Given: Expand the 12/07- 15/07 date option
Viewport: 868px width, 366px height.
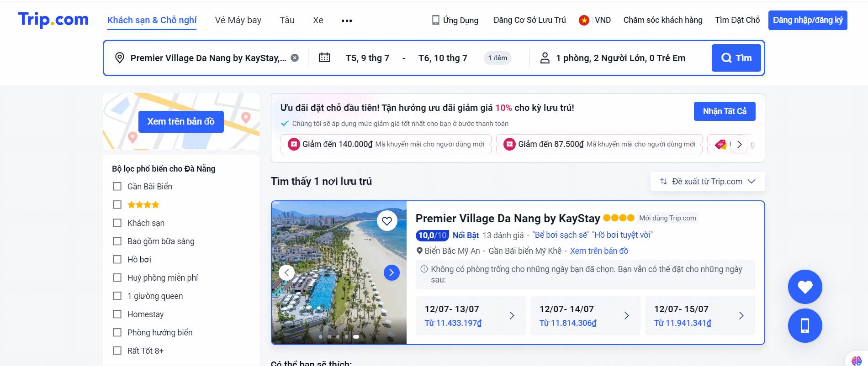Looking at the screenshot, I should click(x=700, y=316).
